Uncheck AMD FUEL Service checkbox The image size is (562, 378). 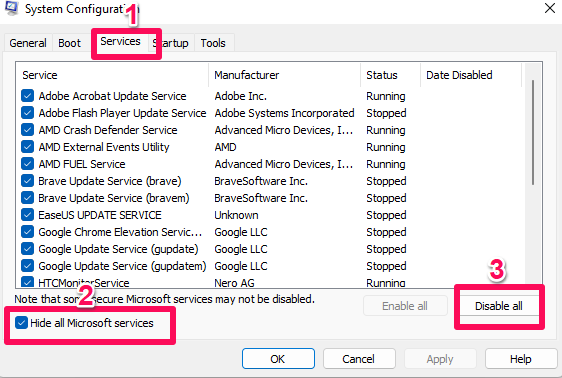[x=28, y=164]
